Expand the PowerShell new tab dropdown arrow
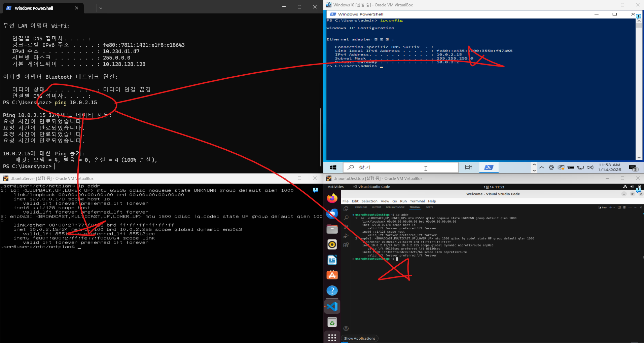This screenshot has height=343, width=644. [101, 8]
